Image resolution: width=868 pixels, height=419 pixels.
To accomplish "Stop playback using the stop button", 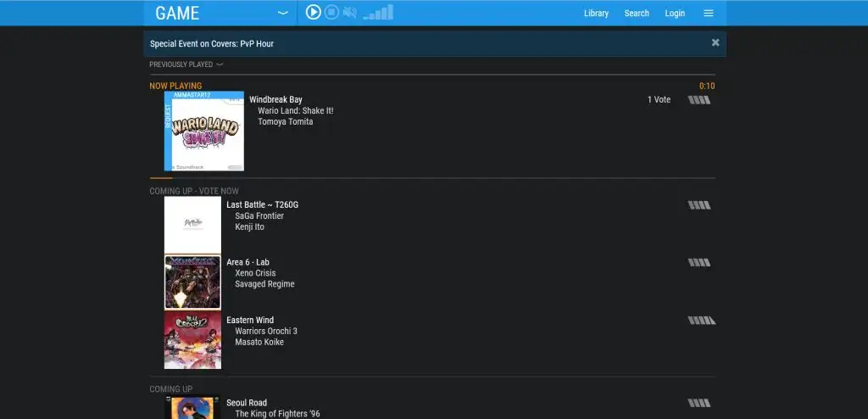I will pyautogui.click(x=331, y=12).
